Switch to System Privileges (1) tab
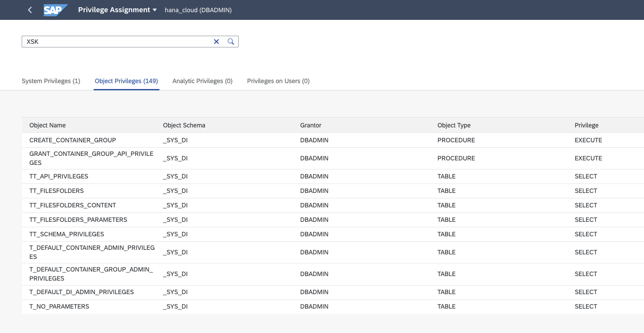644x333 pixels. [51, 81]
